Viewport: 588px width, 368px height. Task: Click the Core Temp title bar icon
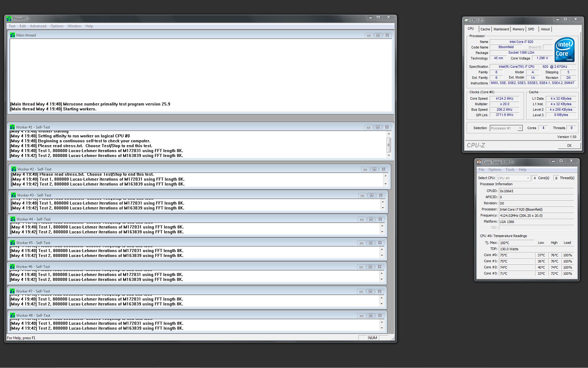pyautogui.click(x=479, y=162)
